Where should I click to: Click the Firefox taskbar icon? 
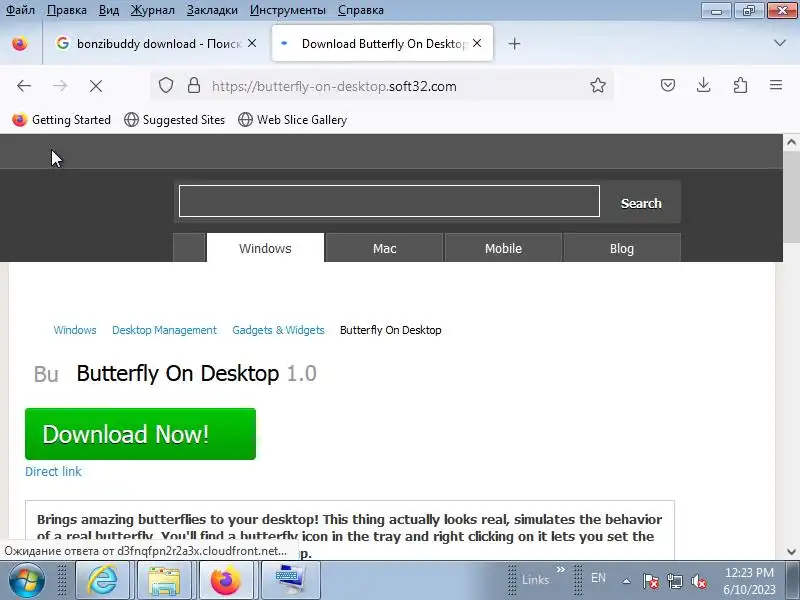tap(225, 580)
